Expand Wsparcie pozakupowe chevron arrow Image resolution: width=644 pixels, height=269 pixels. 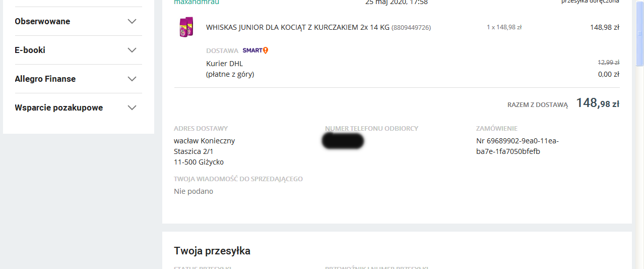coord(132,107)
